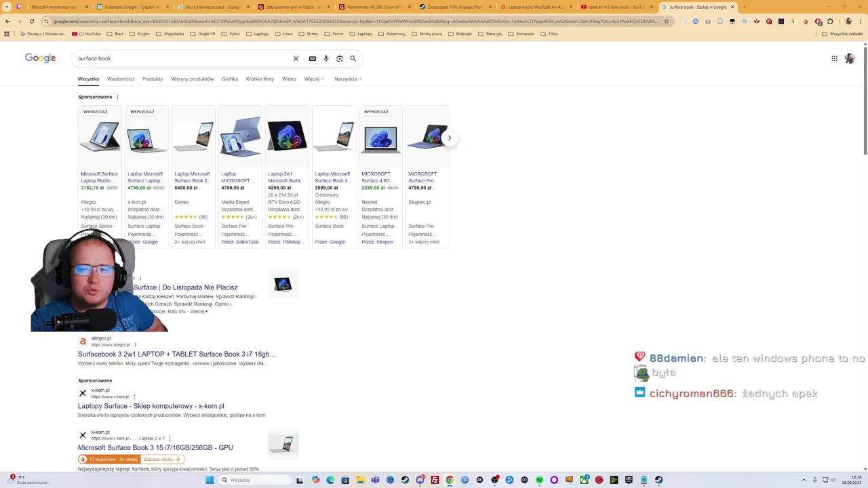The width and height of the screenshot is (868, 488).
Task: Click the Zobacz oferty button
Action: click(x=161, y=460)
